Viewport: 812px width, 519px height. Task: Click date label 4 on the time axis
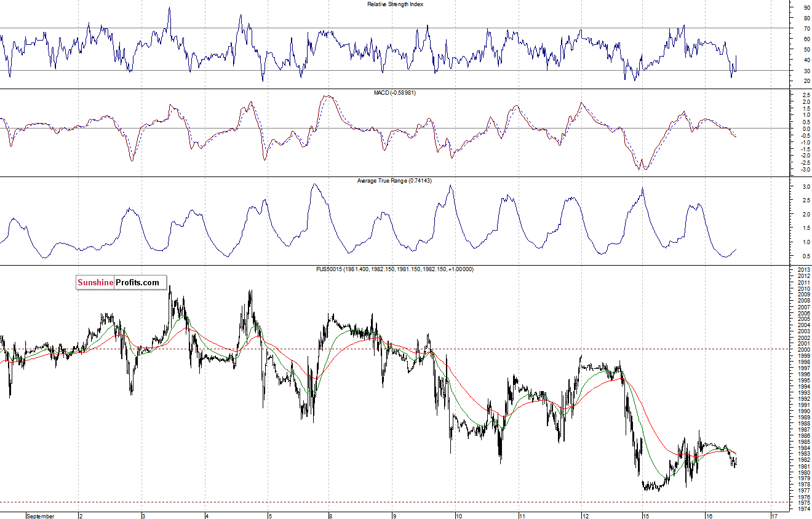pyautogui.click(x=206, y=516)
